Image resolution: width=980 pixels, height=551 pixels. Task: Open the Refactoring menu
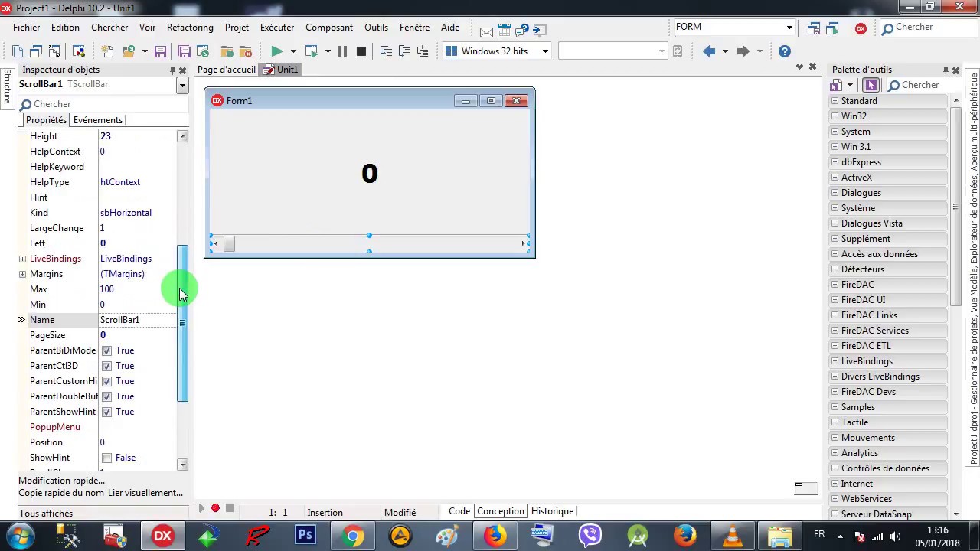coord(190,28)
